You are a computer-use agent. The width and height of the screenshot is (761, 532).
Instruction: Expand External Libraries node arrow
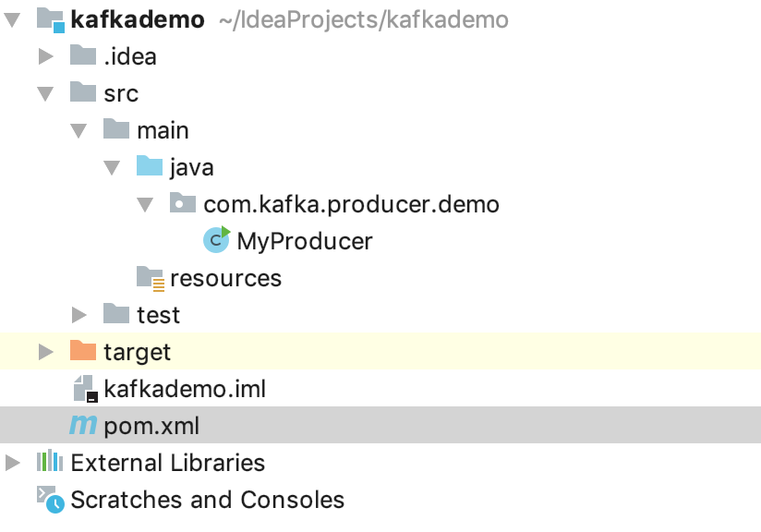(12, 462)
